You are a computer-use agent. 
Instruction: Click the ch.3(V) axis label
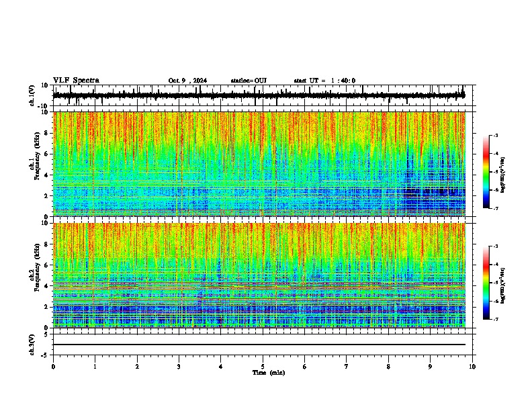32,345
